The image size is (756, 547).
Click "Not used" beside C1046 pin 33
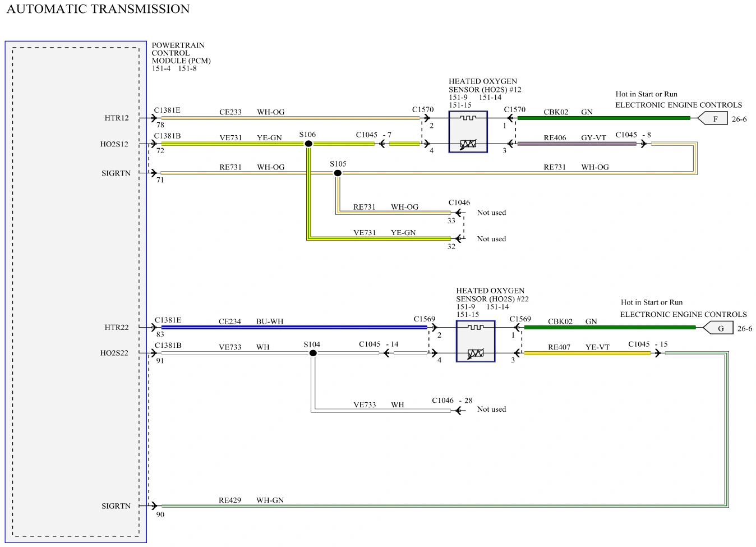point(492,213)
